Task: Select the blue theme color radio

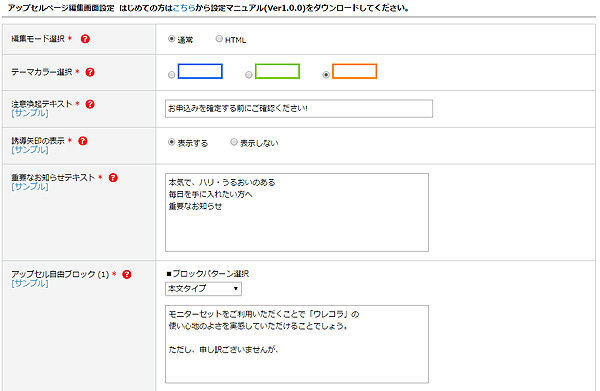Action: (x=171, y=75)
